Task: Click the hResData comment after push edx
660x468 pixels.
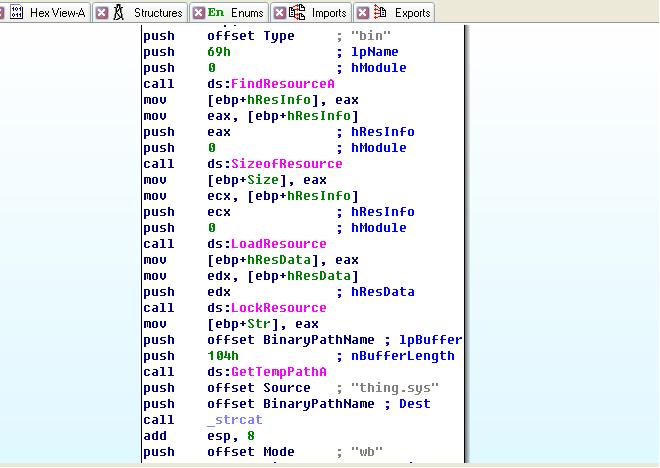Action: 383,292
